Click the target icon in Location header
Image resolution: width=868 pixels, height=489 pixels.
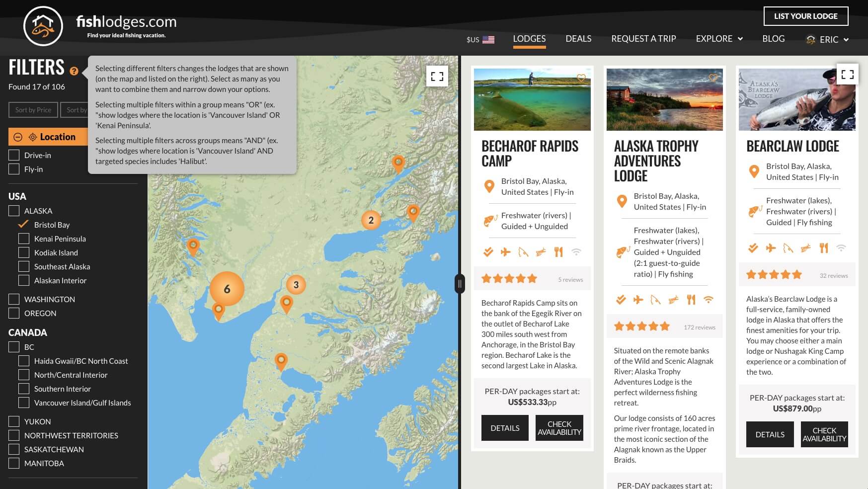point(33,137)
